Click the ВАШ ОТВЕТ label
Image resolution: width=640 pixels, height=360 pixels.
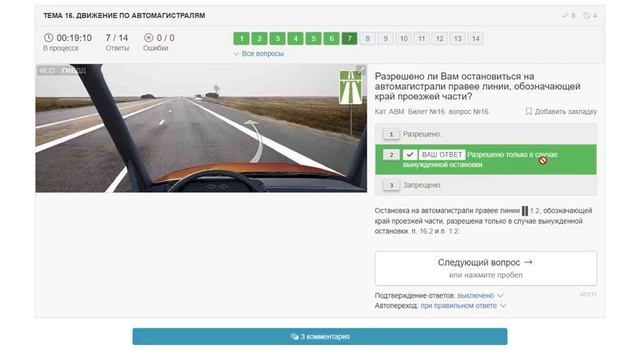442,155
